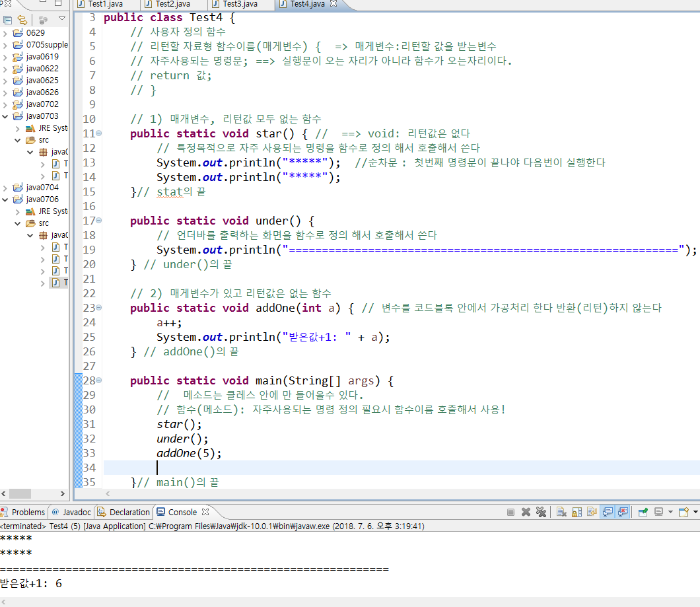Collapse the star() method fold on line 11

(x=98, y=133)
